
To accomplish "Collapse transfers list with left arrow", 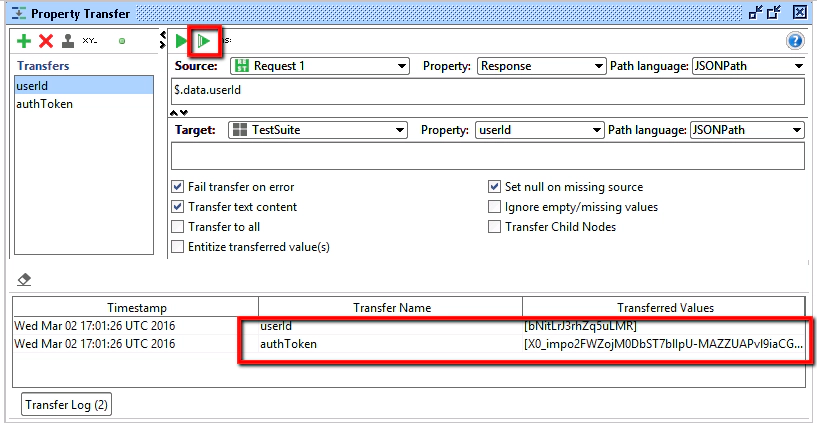I will 163,35.
